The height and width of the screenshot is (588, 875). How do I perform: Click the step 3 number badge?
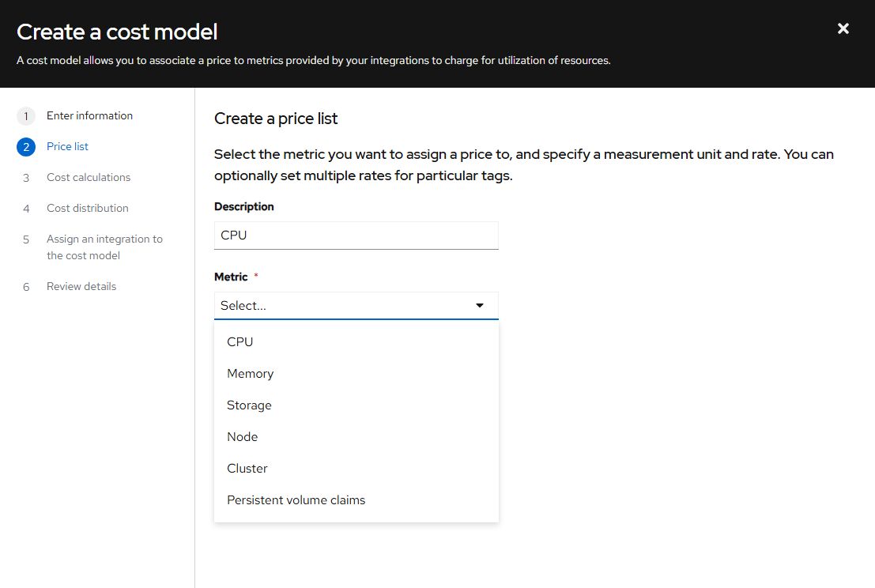pyautogui.click(x=26, y=178)
